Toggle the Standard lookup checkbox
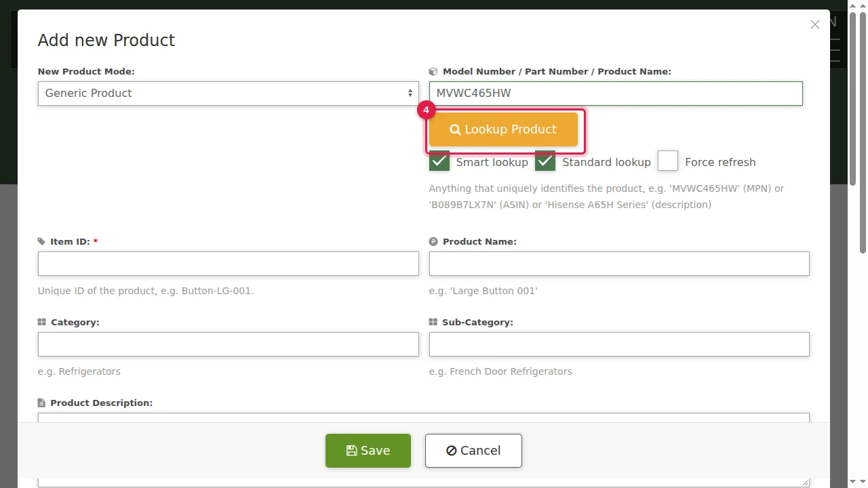The width and height of the screenshot is (868, 488). [x=545, y=161]
